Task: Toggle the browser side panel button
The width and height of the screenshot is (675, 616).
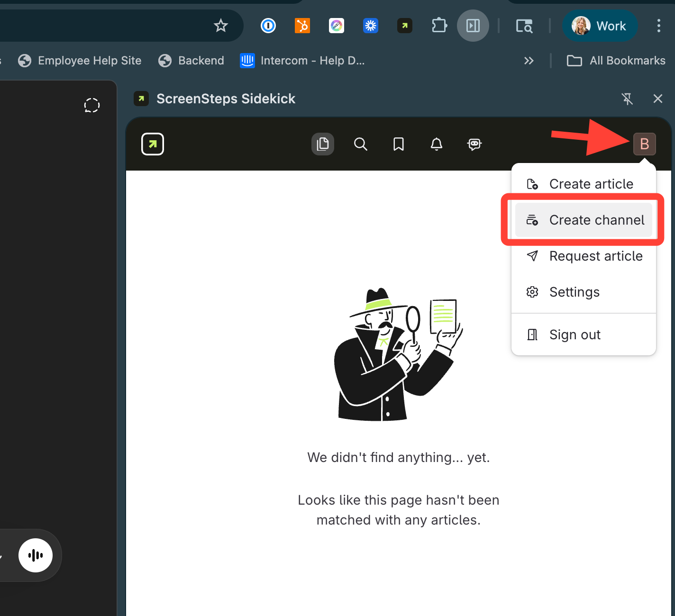Action: click(x=473, y=26)
